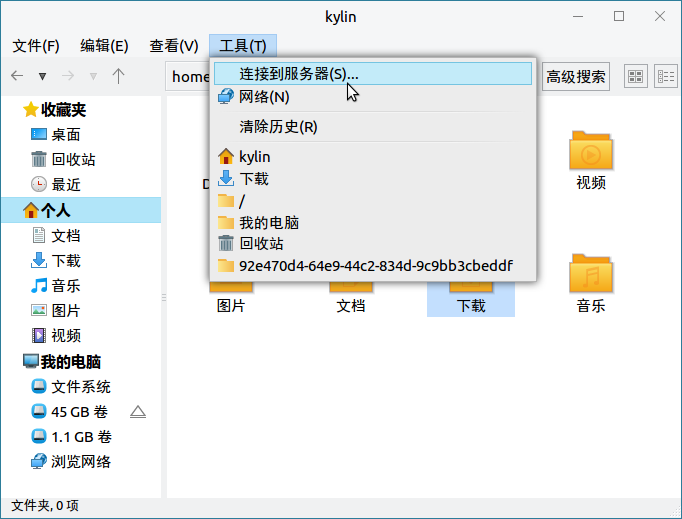
Task: Go to root / history entry
Action: click(x=373, y=201)
